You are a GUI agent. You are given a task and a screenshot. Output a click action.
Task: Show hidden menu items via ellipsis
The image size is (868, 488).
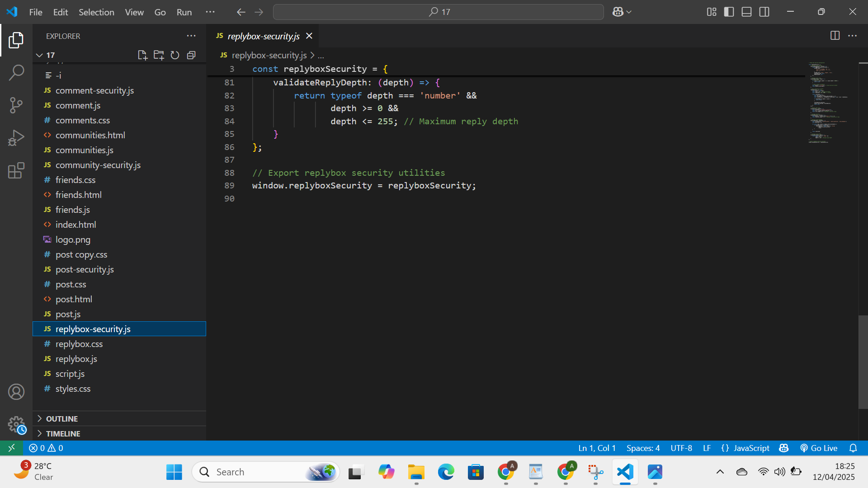[210, 12]
